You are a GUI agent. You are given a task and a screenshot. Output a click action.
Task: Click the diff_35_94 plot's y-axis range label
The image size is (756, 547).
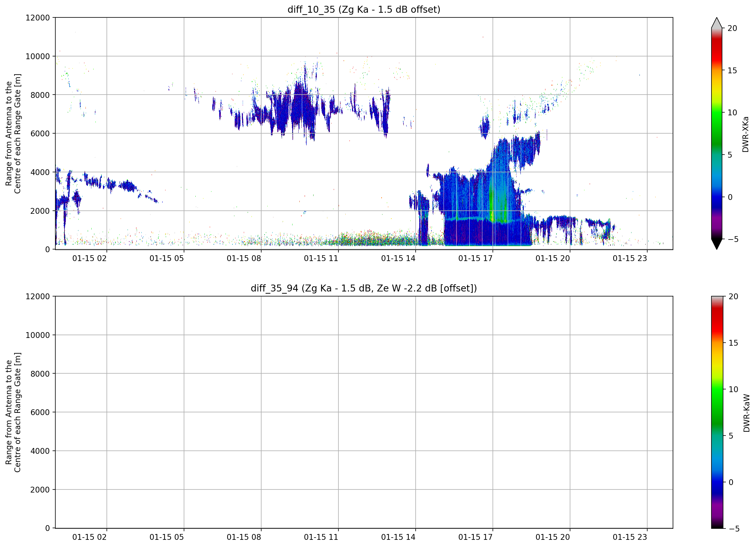point(13,412)
